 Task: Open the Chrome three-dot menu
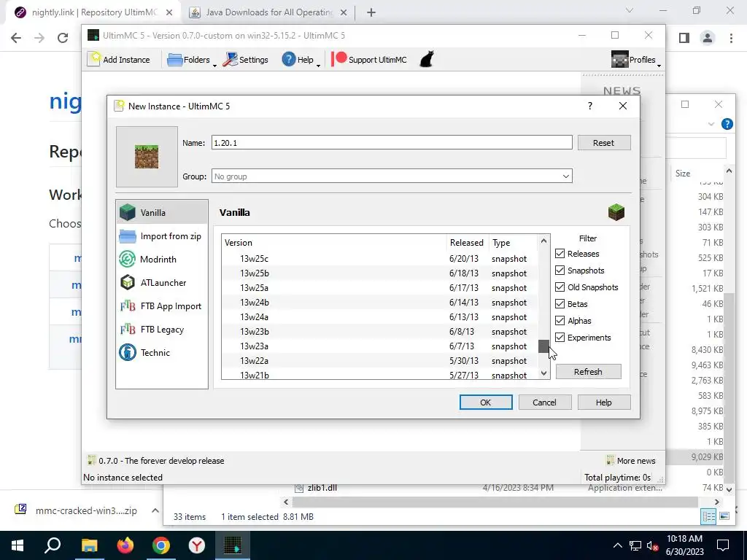coord(731,38)
